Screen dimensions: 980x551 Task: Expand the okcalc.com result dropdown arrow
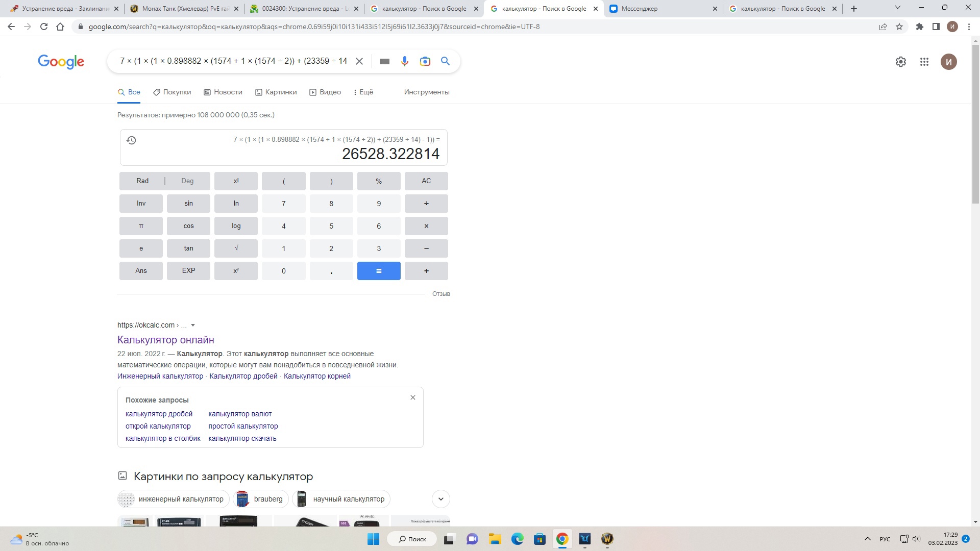(193, 325)
